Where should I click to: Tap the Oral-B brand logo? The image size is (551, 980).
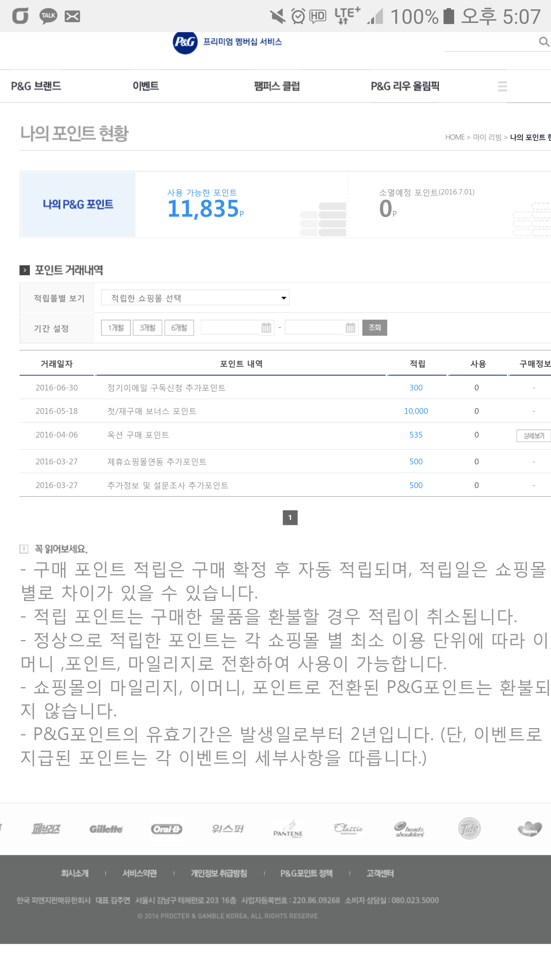point(166,829)
